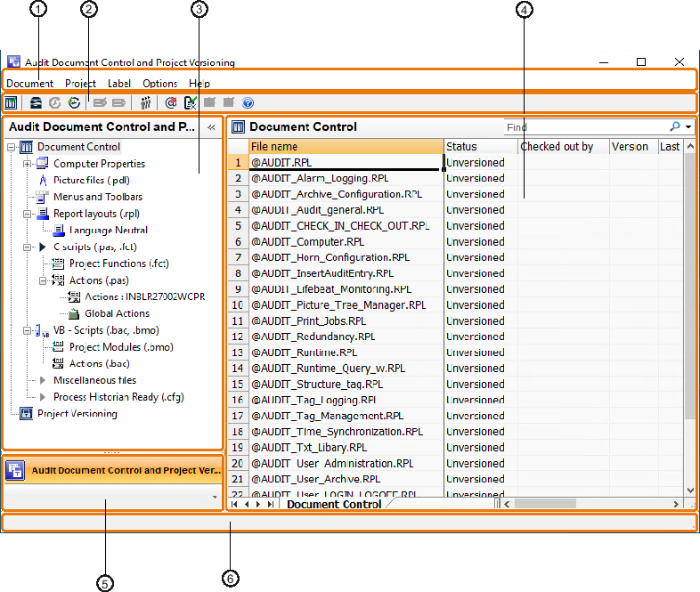This screenshot has width=700, height=592.
Task: Open the Options menu
Action: pyautogui.click(x=160, y=84)
